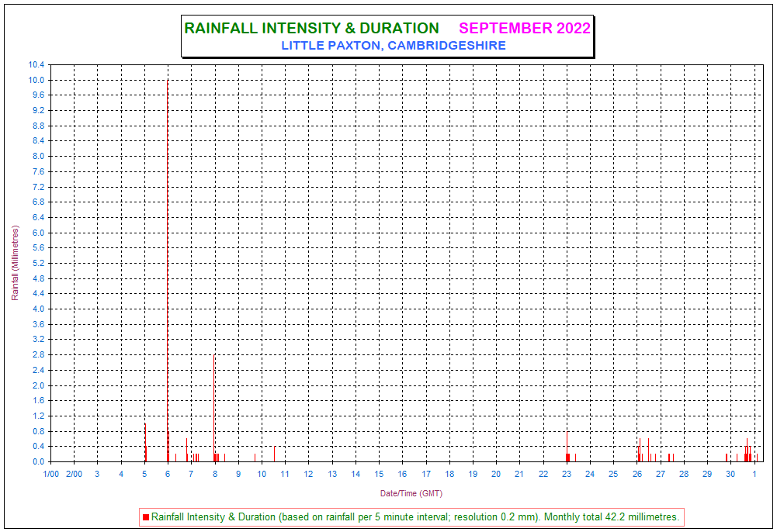Image resolution: width=777 pixels, height=532 pixels.
Task: Click the day 18 x-axis label
Action: click(449, 474)
